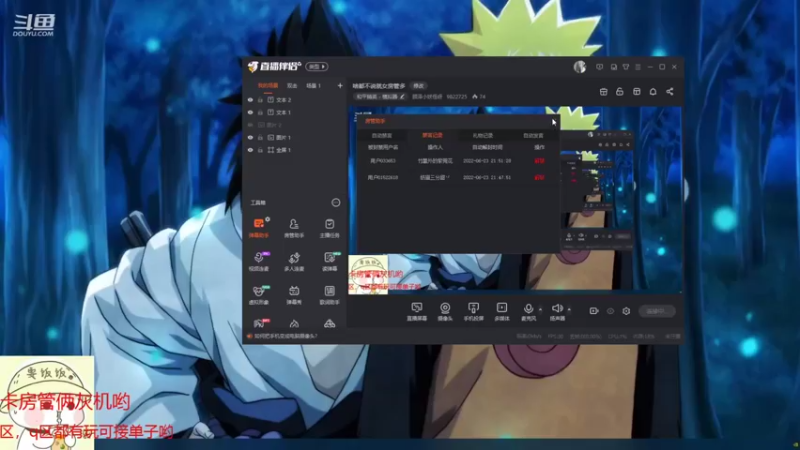Image resolution: width=800 pixels, height=450 pixels.
Task: Open the 多人连麦 multi-user co-stream tool
Action: coord(294,261)
